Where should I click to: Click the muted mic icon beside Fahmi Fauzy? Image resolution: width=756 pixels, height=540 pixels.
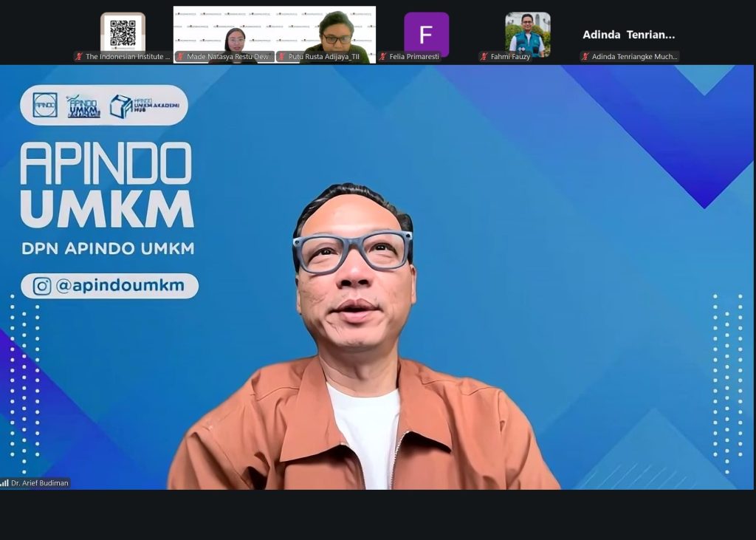click(484, 57)
